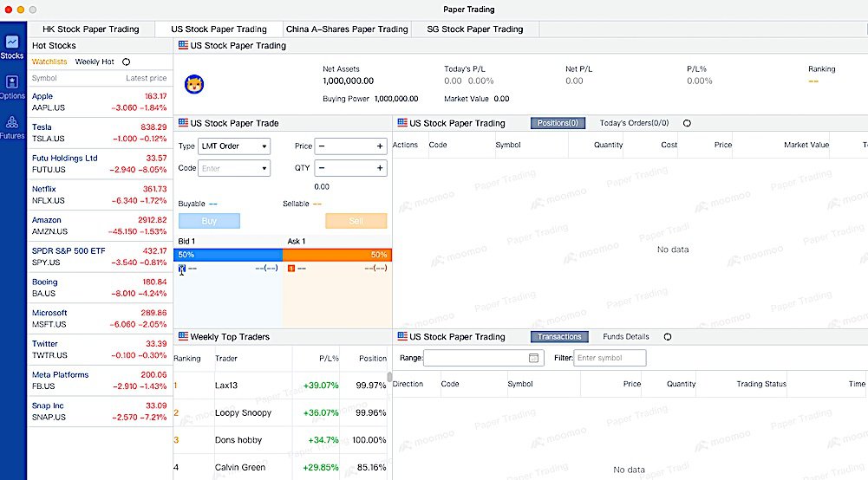Image resolution: width=868 pixels, height=480 pixels.
Task: Click the P/L% column in Top Traders
Action: (329, 359)
